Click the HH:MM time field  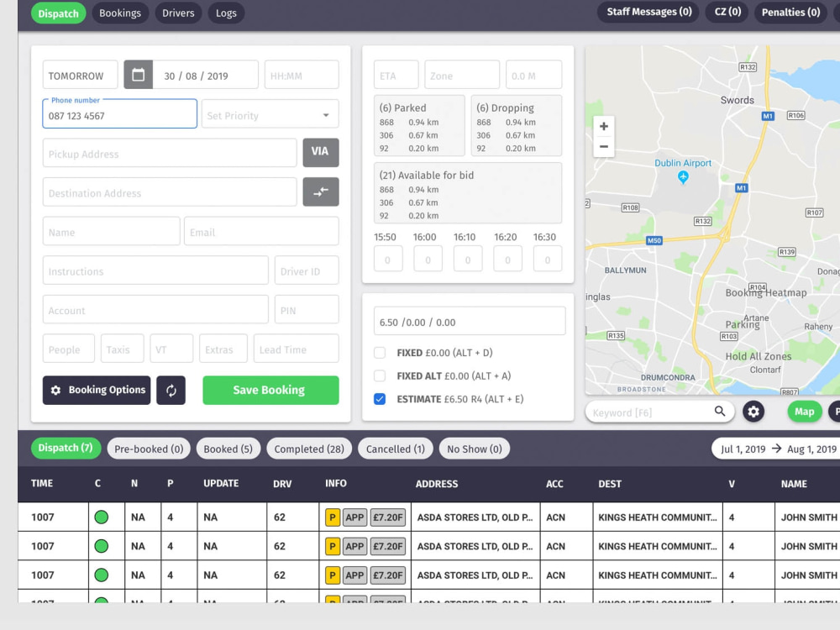pos(302,75)
